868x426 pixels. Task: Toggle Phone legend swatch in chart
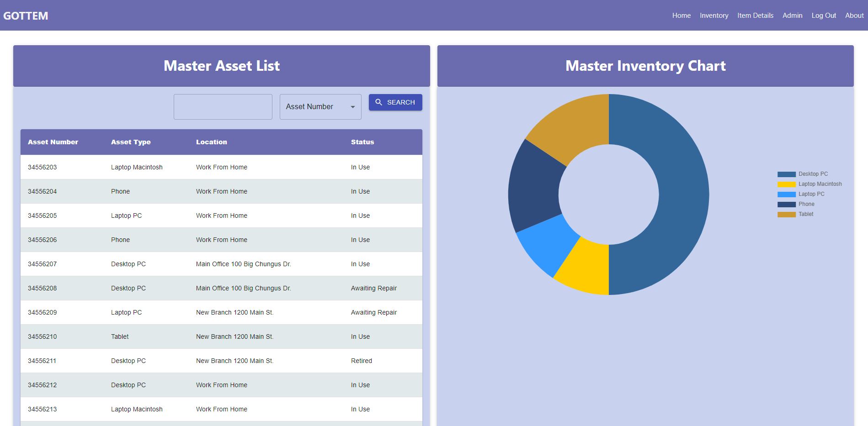[786, 205]
